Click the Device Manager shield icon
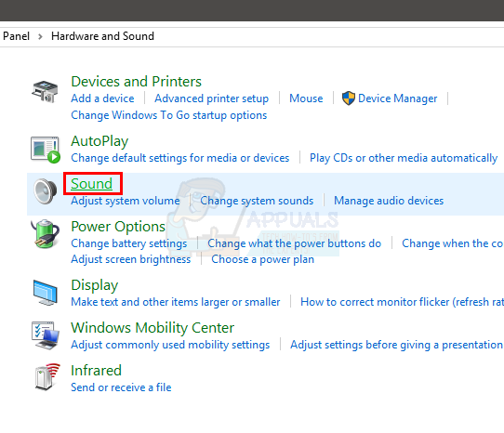Viewport: 504px width, 433px height. click(x=349, y=98)
